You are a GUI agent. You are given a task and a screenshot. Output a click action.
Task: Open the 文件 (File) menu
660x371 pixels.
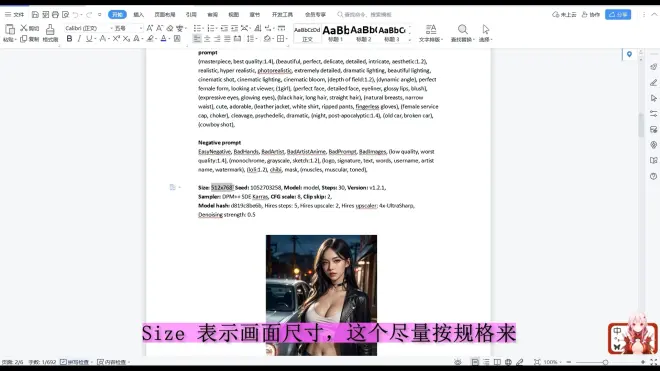tap(15, 15)
